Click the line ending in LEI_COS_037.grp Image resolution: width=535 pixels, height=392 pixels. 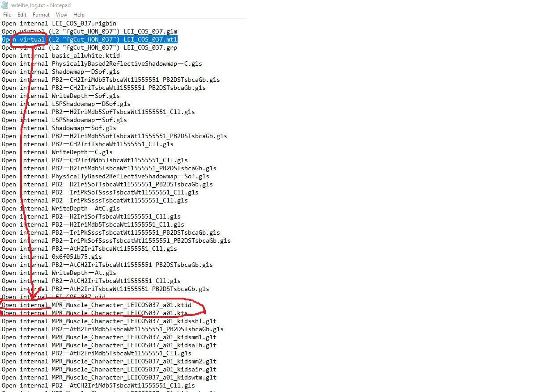(89, 47)
